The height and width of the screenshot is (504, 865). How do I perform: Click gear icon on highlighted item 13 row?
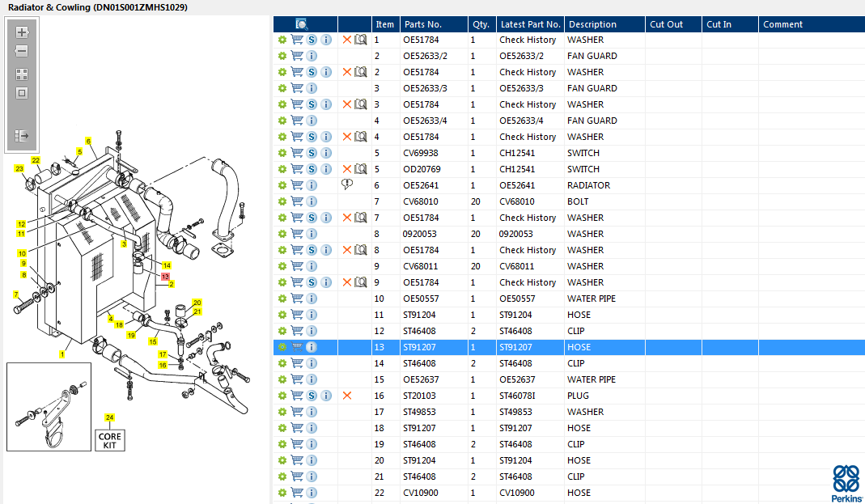coord(282,347)
